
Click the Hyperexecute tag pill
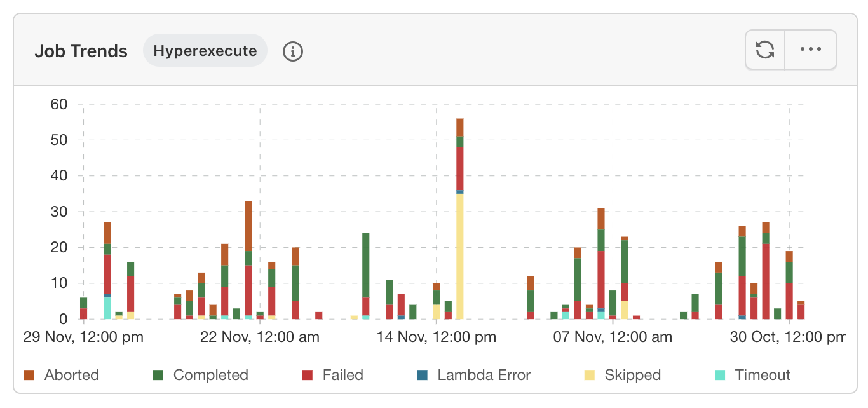coord(205,51)
